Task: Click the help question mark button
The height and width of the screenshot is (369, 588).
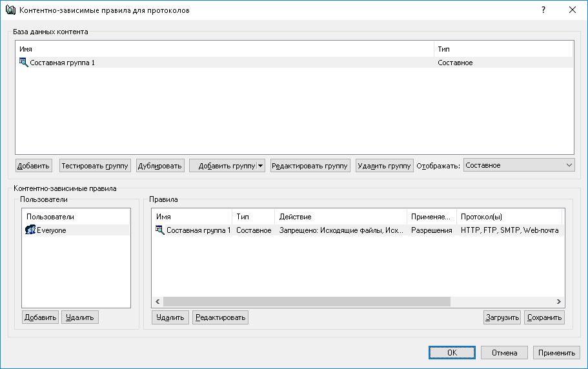Action: coord(543,10)
